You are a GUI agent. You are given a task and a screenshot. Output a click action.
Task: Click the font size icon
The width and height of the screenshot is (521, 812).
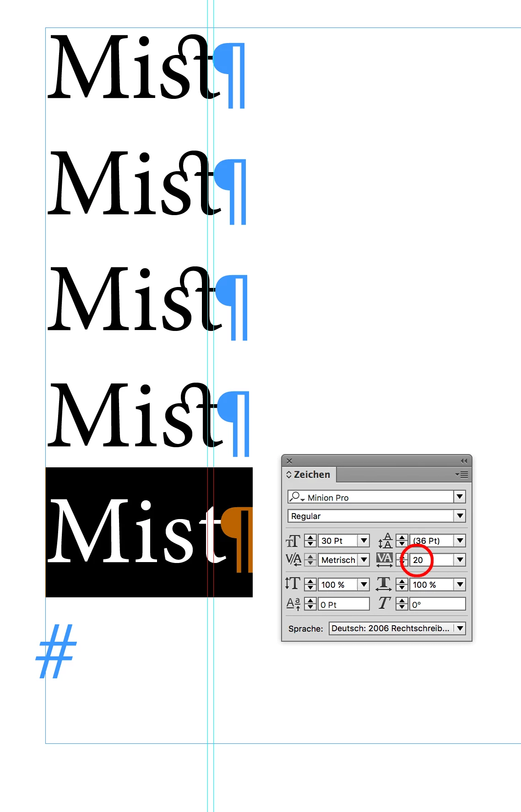293,541
